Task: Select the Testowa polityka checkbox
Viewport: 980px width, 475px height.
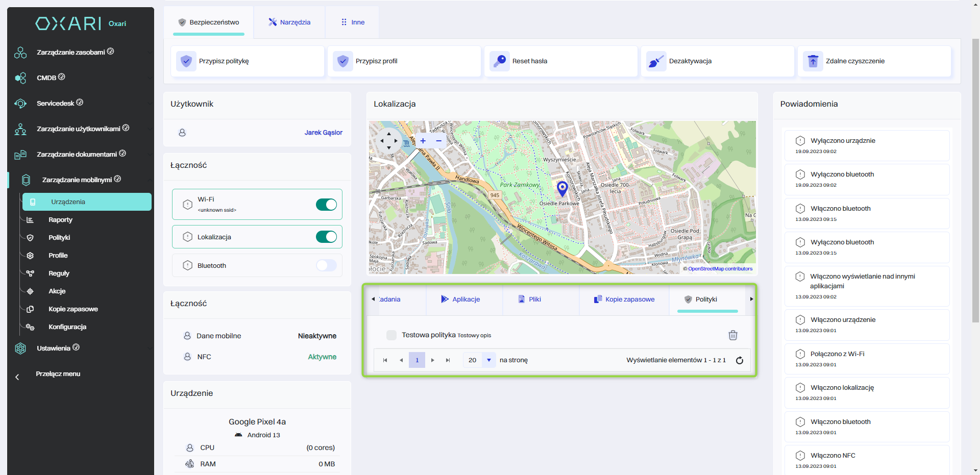Action: (391, 335)
